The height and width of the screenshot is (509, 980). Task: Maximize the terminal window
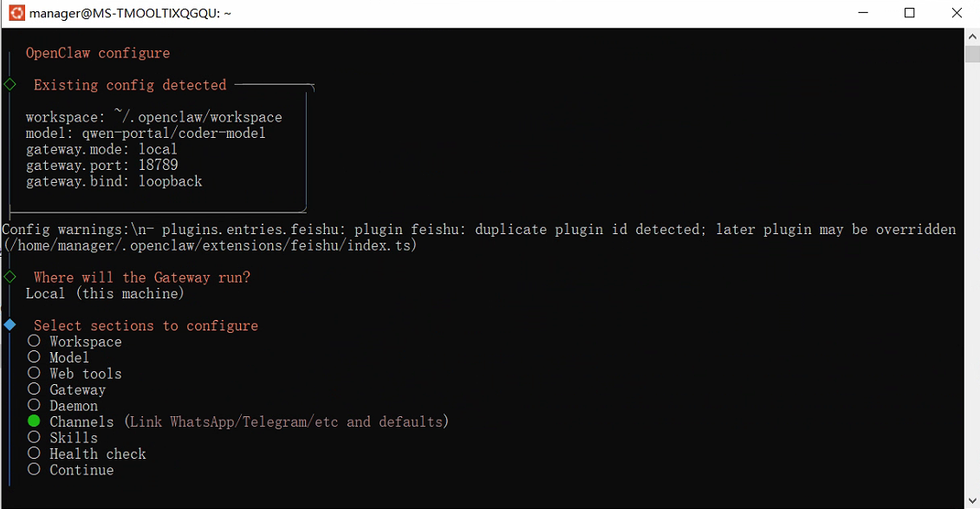point(909,13)
